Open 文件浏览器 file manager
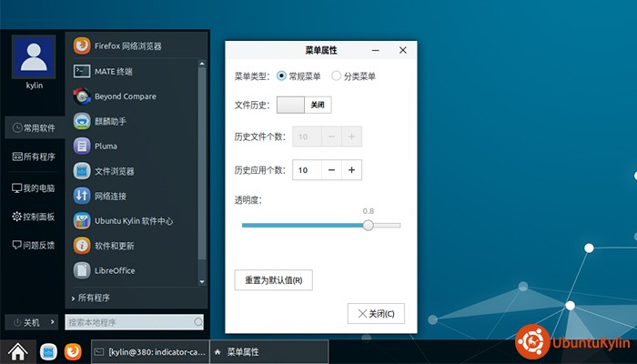 click(x=114, y=171)
